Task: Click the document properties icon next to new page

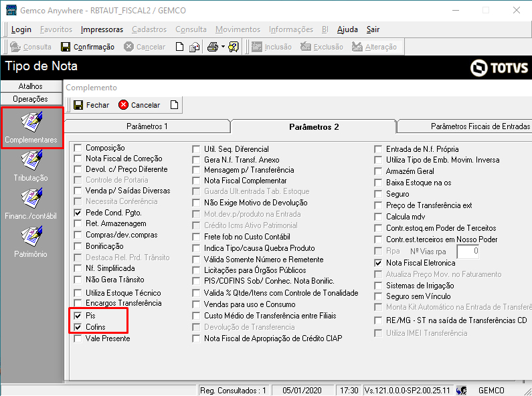Action: coord(195,47)
